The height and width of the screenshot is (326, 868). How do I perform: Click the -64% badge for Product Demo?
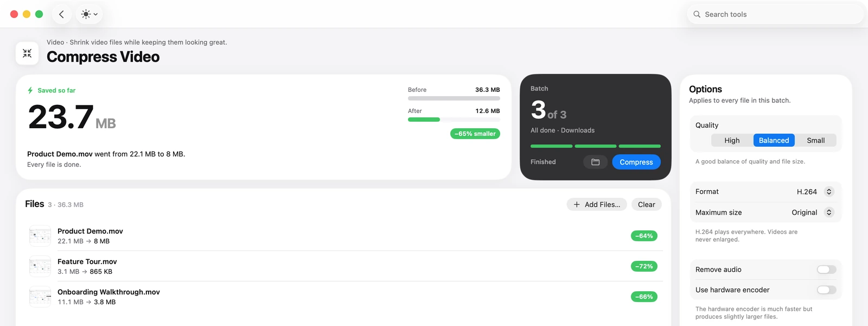coord(644,236)
